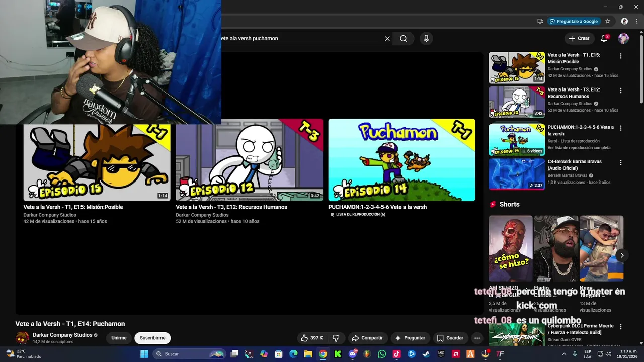
Task: Click the Shorts section heading
Action: coord(509,204)
